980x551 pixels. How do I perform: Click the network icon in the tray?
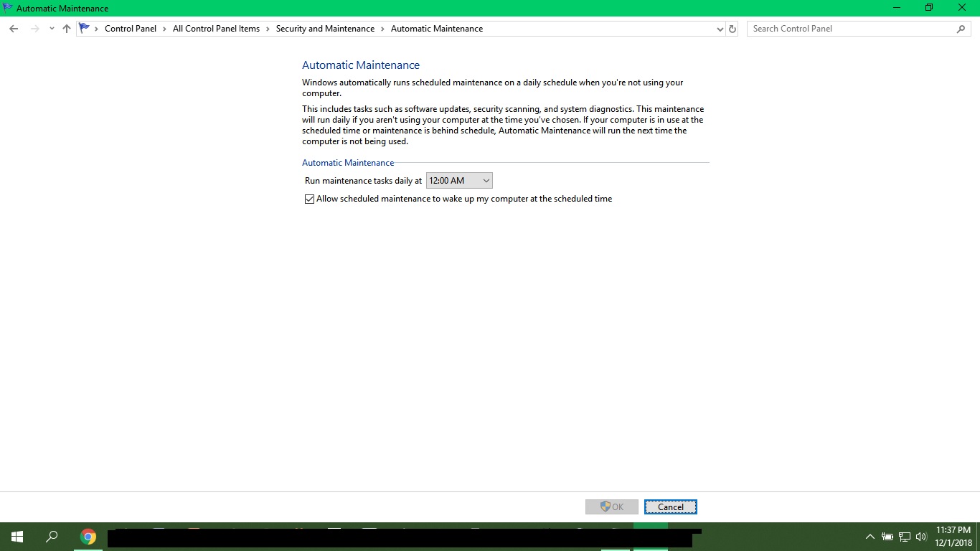(x=904, y=536)
